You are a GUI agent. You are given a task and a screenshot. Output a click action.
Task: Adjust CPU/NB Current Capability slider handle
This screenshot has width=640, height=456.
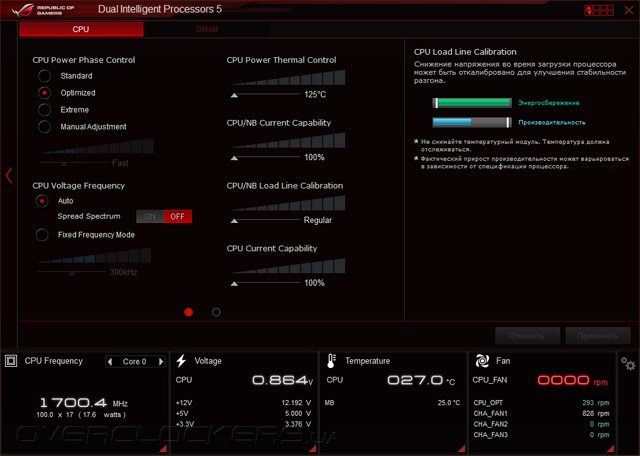234,158
